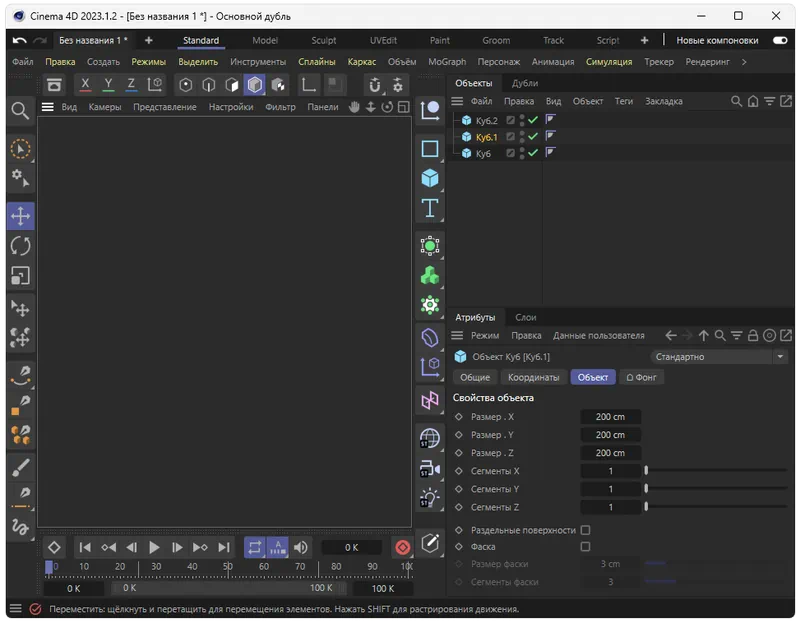Adjust the Сегменты X slider

pos(716,470)
